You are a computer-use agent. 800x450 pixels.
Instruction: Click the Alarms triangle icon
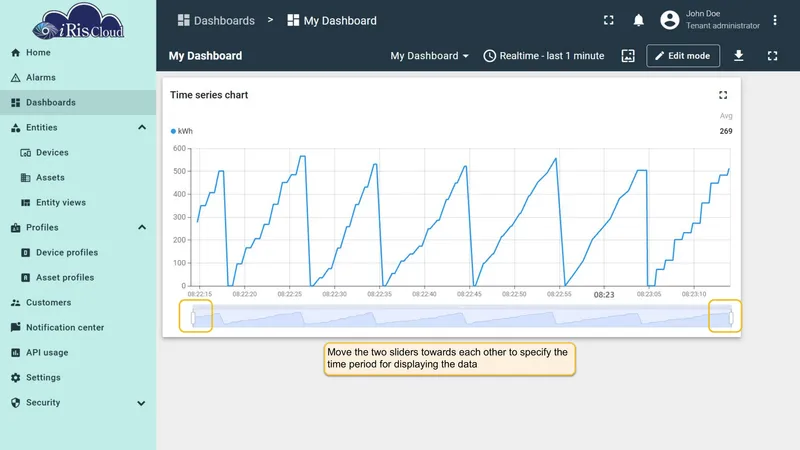click(x=15, y=78)
